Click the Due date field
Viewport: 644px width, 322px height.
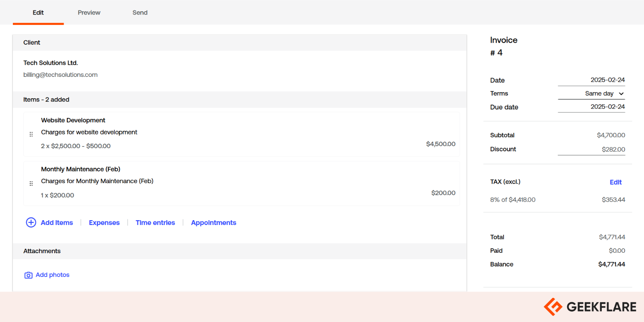tap(591, 107)
